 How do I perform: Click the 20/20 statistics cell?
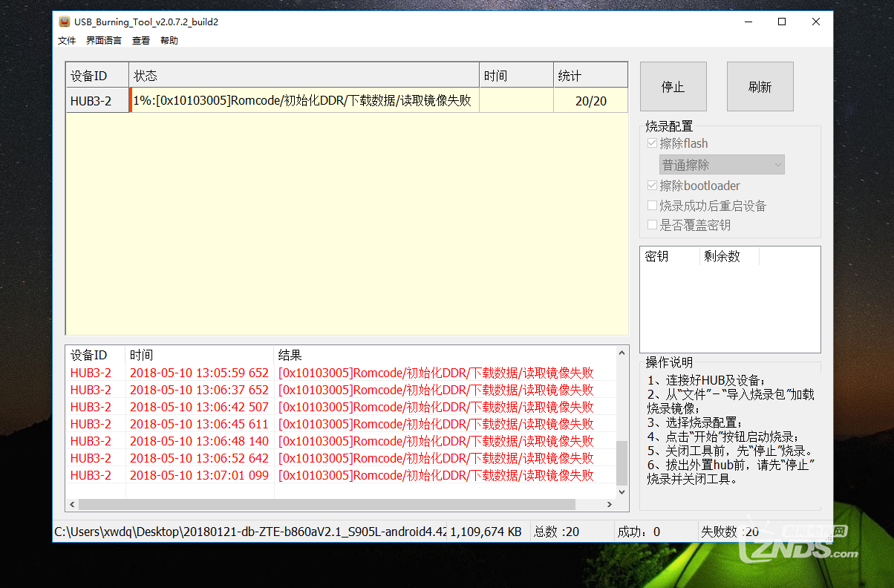pyautogui.click(x=591, y=101)
